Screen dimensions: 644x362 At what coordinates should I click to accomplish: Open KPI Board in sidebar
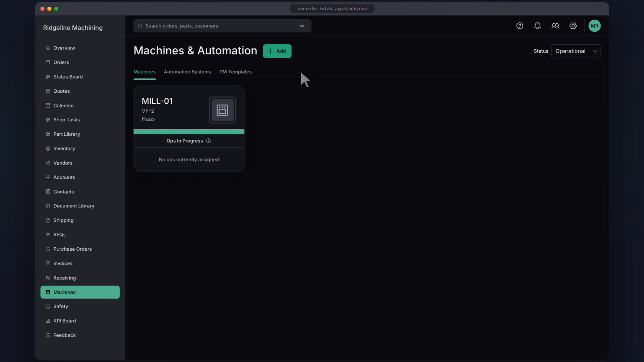coord(80,321)
